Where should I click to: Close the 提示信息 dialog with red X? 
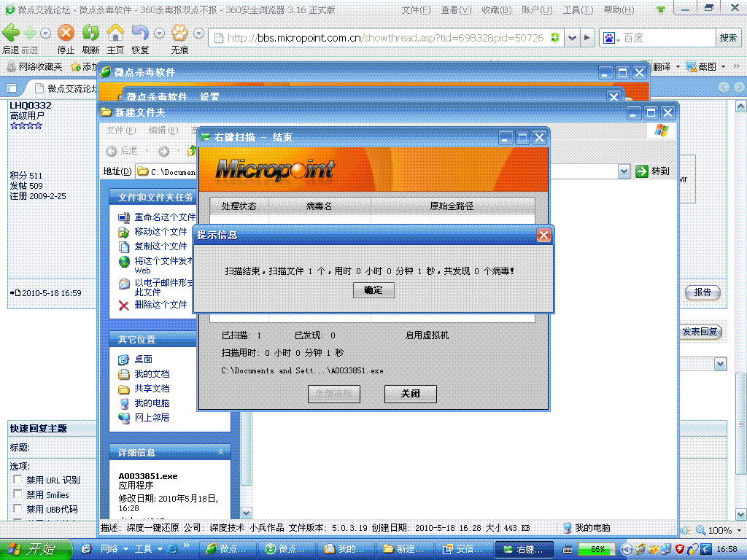pyautogui.click(x=543, y=235)
